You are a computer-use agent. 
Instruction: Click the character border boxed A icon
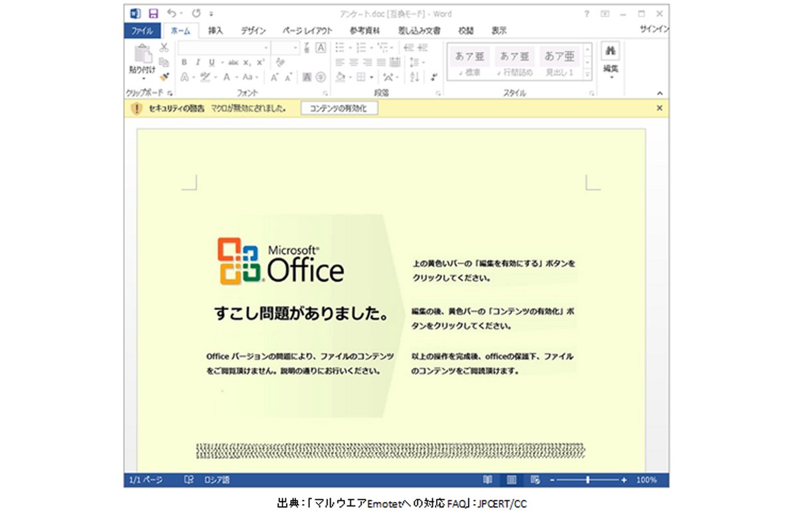[x=321, y=47]
